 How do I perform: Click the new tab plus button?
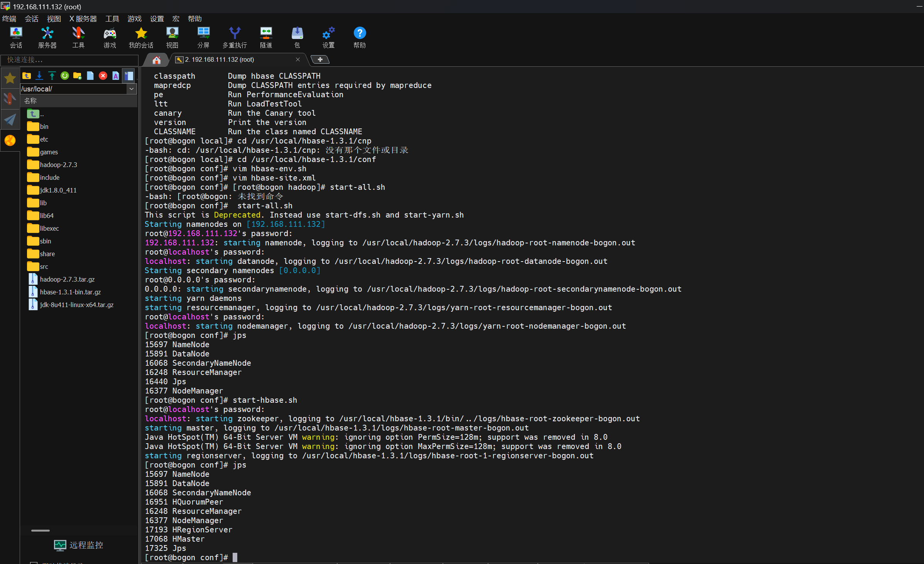click(320, 59)
